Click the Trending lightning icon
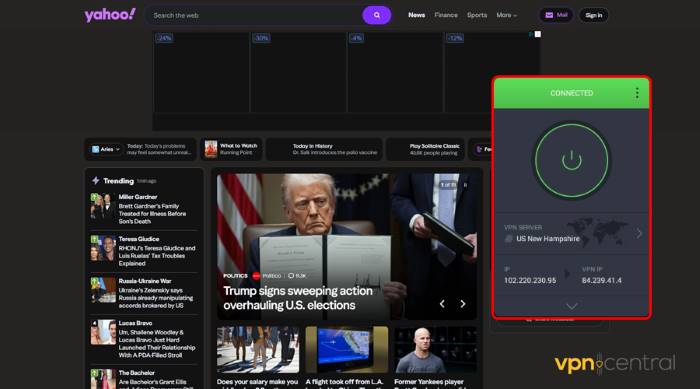 (96, 180)
